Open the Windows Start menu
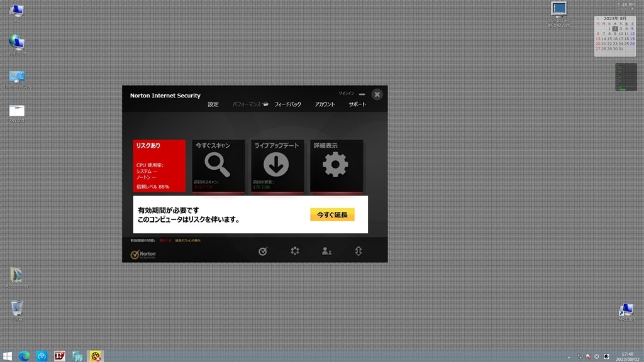This screenshot has width=644, height=362. (8, 356)
